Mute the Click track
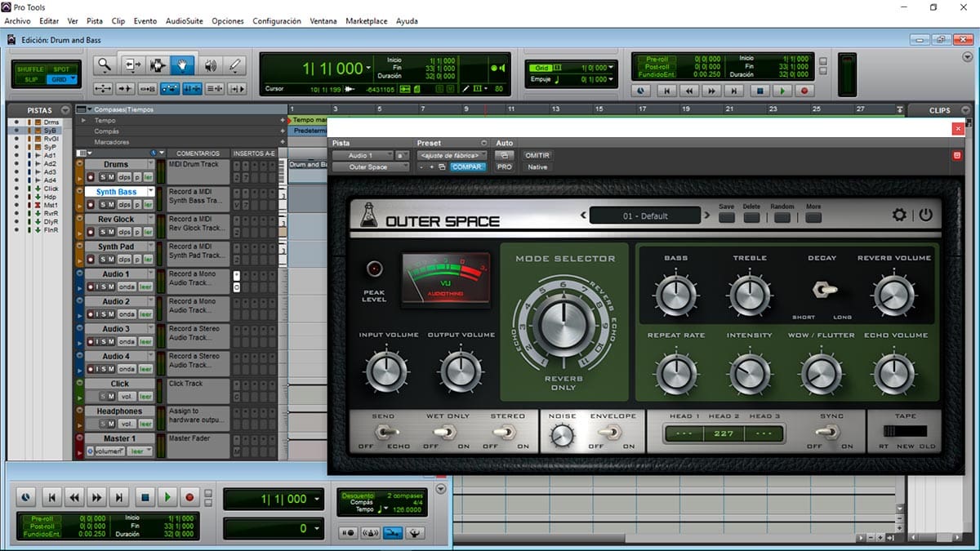Screen dimensions: 980x551 click(112, 396)
